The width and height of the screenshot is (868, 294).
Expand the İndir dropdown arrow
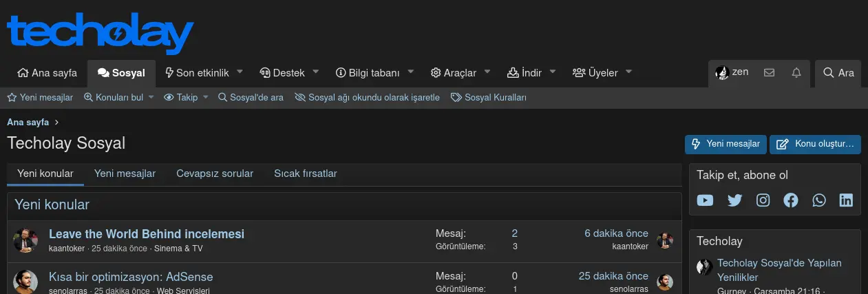[x=553, y=72]
